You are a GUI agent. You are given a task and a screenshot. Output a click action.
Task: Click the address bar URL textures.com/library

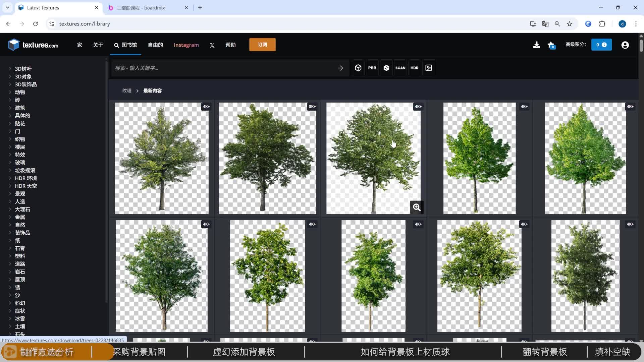85,24
